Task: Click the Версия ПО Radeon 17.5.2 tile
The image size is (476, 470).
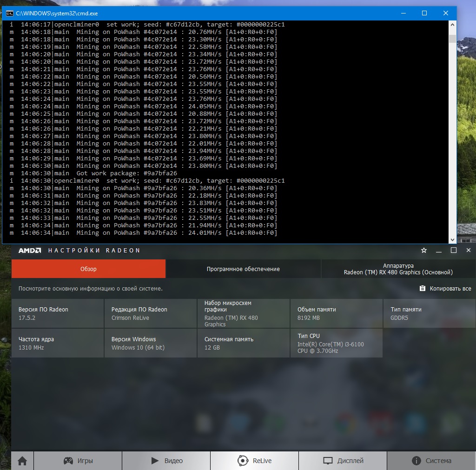Action: 58,313
